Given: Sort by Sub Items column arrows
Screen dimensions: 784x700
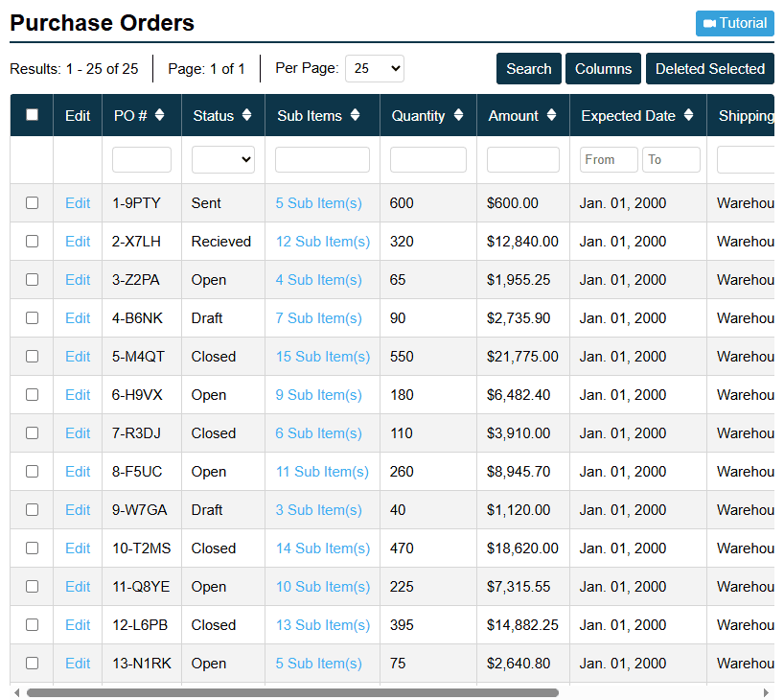Looking at the screenshot, I should click(355, 115).
